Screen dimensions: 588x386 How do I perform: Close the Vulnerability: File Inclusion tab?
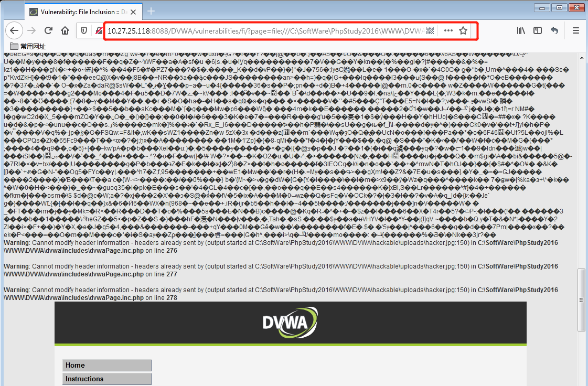(x=134, y=12)
